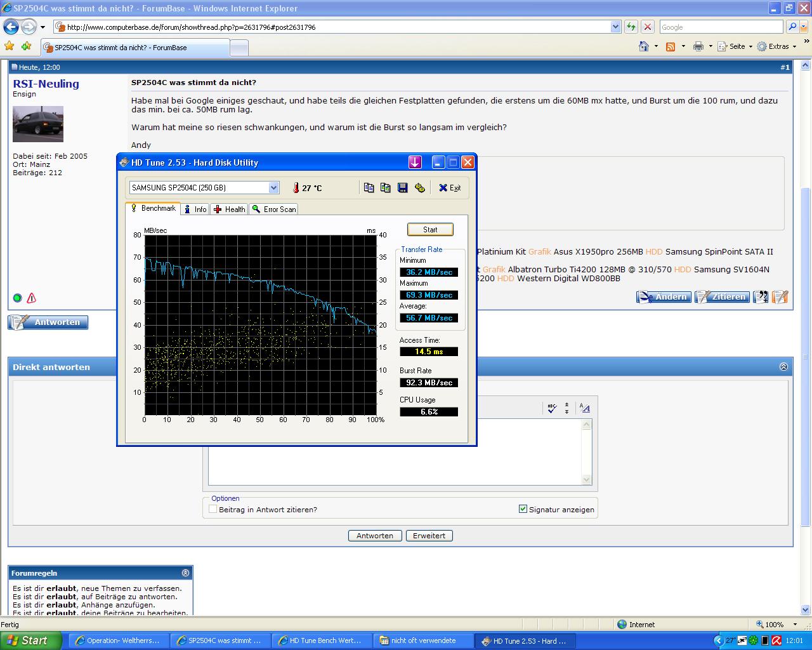Expand the feeds dropdown arrow
The height and width of the screenshot is (650, 812).
click(x=683, y=46)
